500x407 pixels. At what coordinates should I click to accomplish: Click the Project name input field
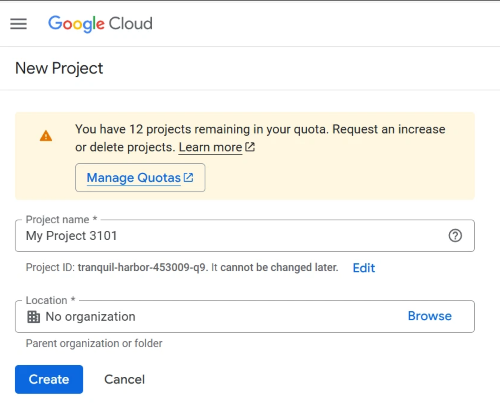(x=245, y=236)
